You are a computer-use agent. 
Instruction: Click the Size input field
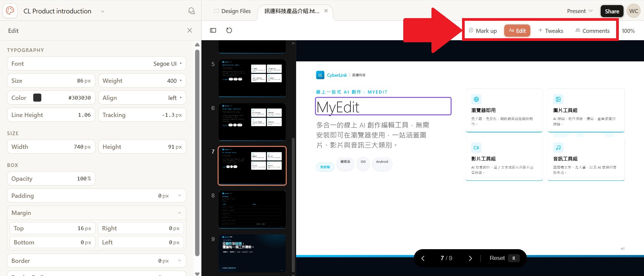tap(51, 81)
